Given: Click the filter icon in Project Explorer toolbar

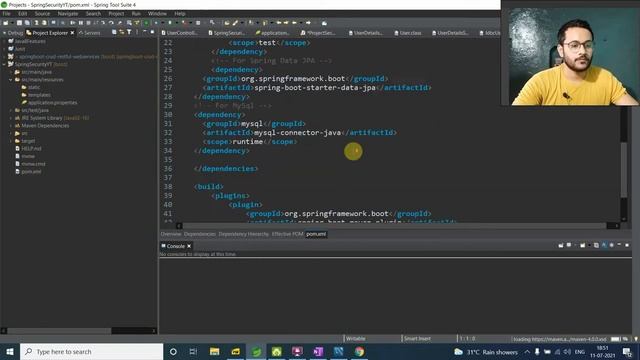Looking at the screenshot, I should coord(129,32).
